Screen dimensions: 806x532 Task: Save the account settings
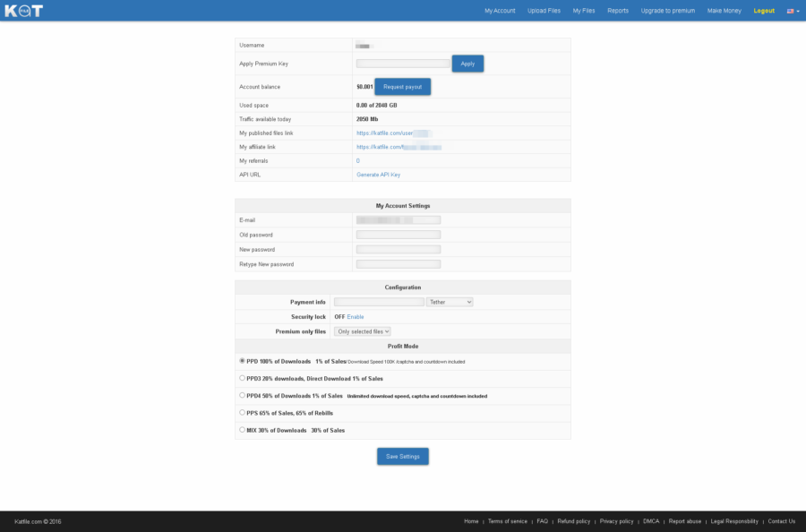pos(402,456)
